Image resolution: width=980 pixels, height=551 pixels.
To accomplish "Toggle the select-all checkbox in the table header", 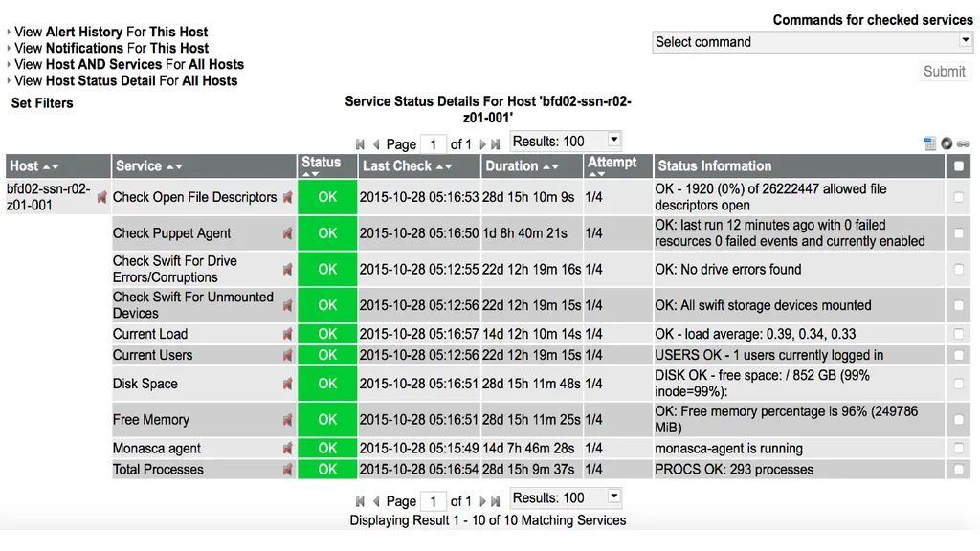I will 959,166.
